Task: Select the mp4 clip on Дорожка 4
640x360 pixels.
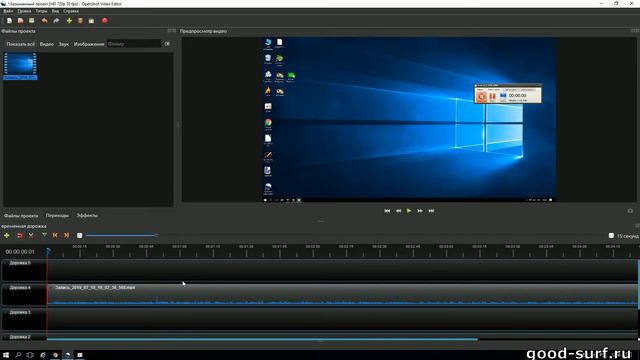Action: click(x=342, y=294)
